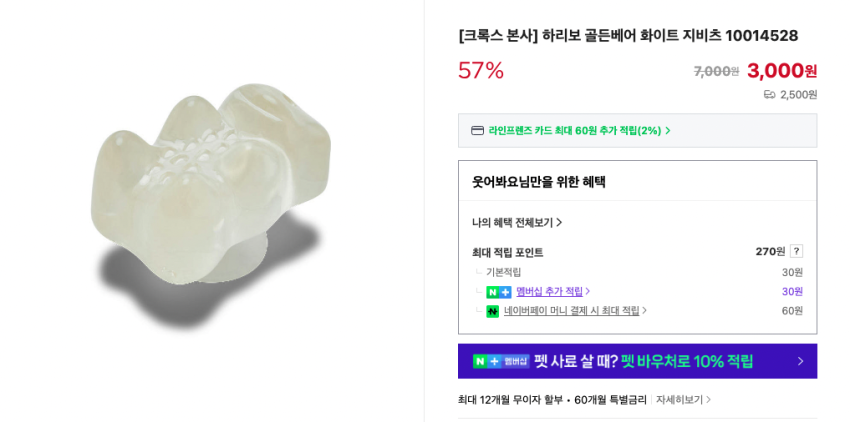Click the 무이자 할부 installment info text
850x422 pixels.
(552, 400)
